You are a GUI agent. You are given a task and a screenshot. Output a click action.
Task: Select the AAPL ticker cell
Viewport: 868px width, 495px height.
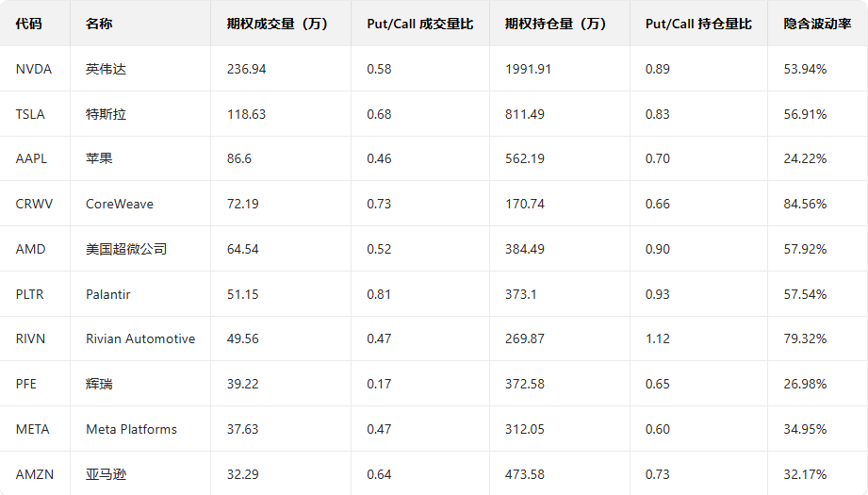pos(31,158)
